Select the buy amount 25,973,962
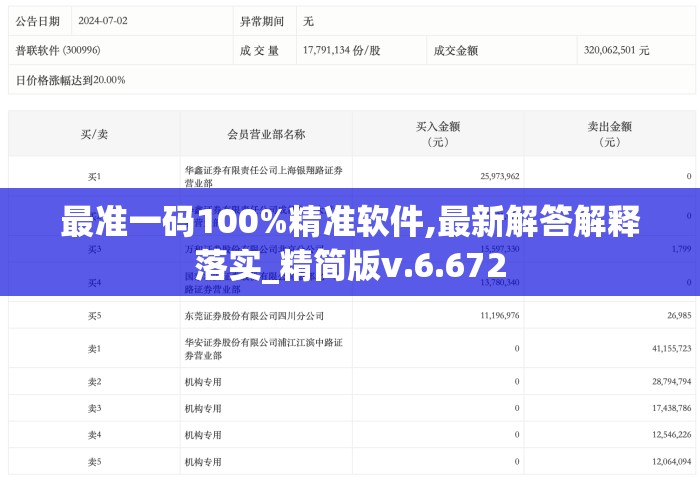The width and height of the screenshot is (700, 484). coord(500,176)
